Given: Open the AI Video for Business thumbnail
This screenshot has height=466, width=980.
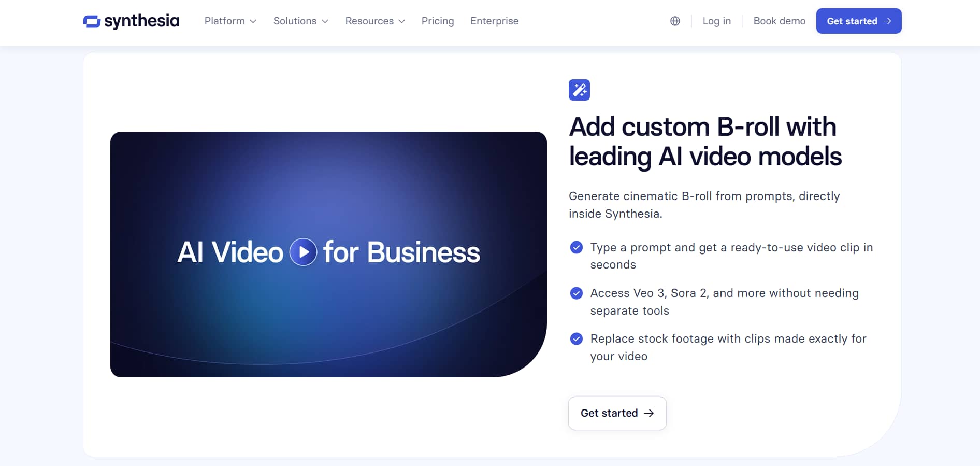Looking at the screenshot, I should point(328,254).
